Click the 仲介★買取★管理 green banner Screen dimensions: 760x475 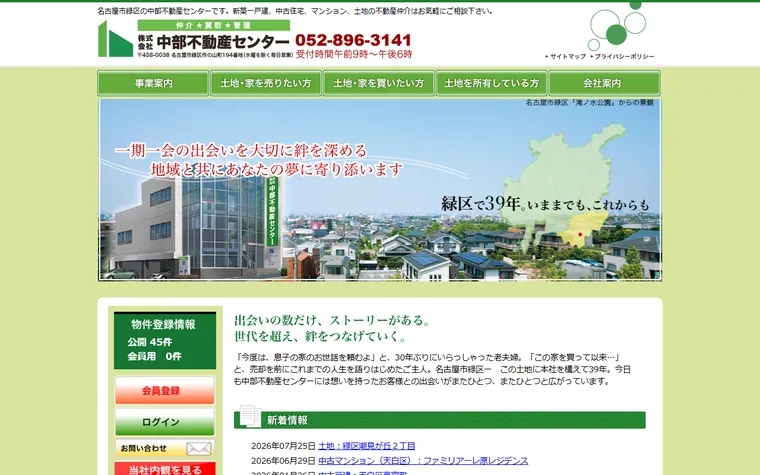point(214,26)
